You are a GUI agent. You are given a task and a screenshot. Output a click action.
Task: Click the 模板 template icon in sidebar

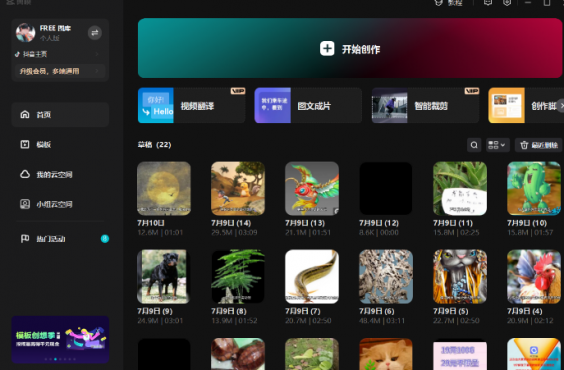pos(25,145)
